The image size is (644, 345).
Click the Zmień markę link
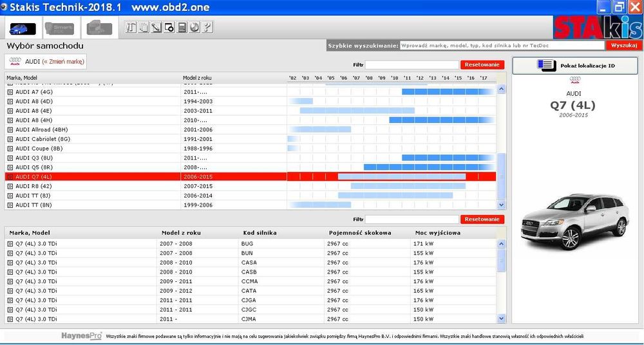(63, 62)
